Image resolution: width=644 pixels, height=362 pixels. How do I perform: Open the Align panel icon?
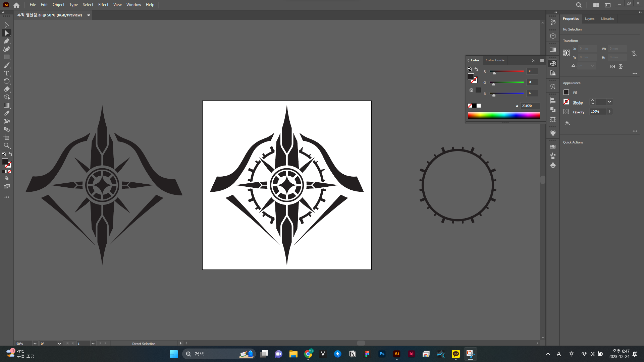[x=553, y=100]
